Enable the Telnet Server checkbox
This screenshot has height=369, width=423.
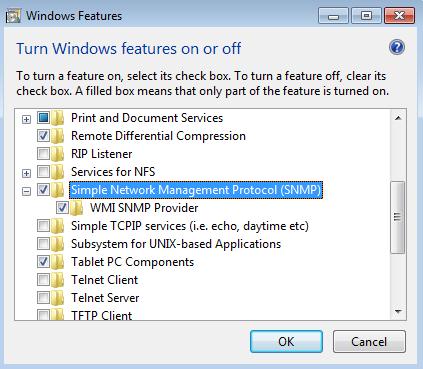pos(43,298)
